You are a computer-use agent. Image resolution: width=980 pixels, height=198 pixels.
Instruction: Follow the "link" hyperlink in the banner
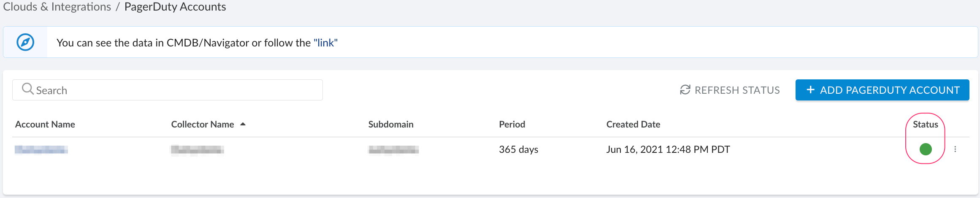pyautogui.click(x=325, y=43)
